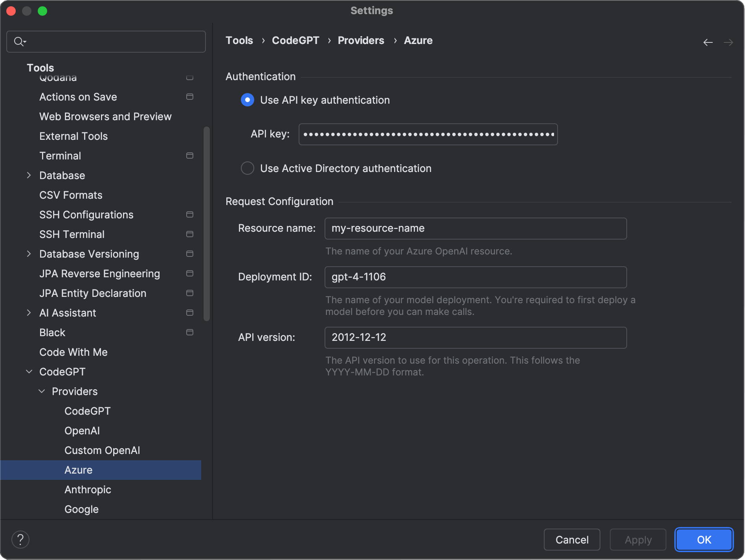Click project-level icon next to Terminal
The image size is (745, 560).
point(189,156)
